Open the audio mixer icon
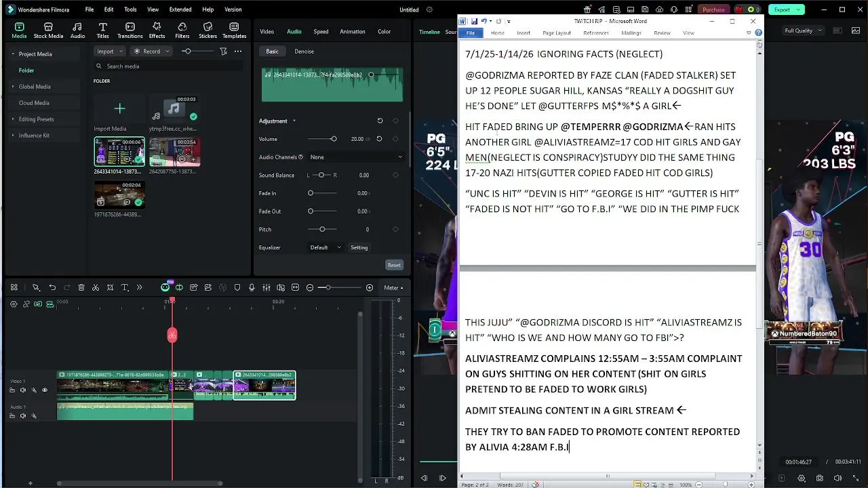This screenshot has width=868, height=488. [267, 287]
